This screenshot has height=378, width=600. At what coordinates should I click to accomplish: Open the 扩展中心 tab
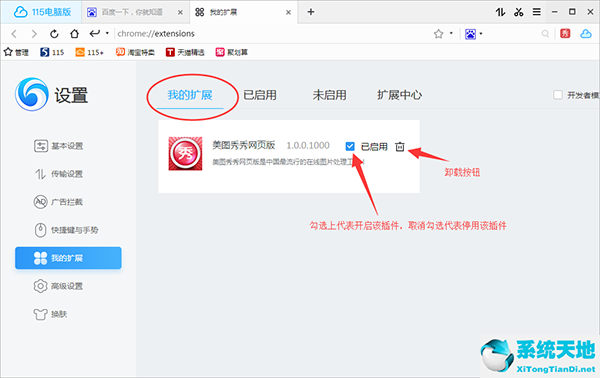pos(399,95)
